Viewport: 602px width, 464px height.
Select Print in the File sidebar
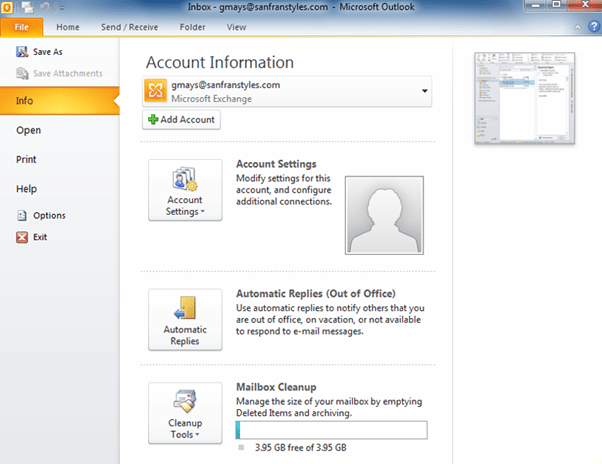click(x=27, y=159)
